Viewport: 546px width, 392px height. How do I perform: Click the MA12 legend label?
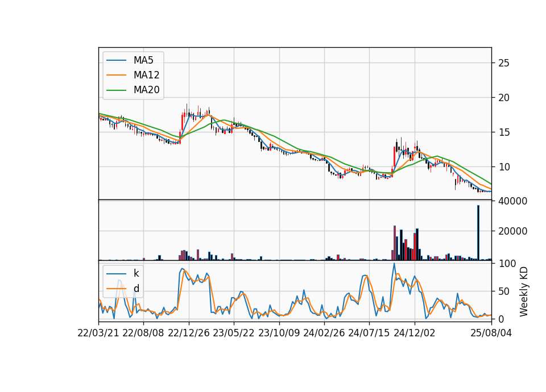click(146, 75)
